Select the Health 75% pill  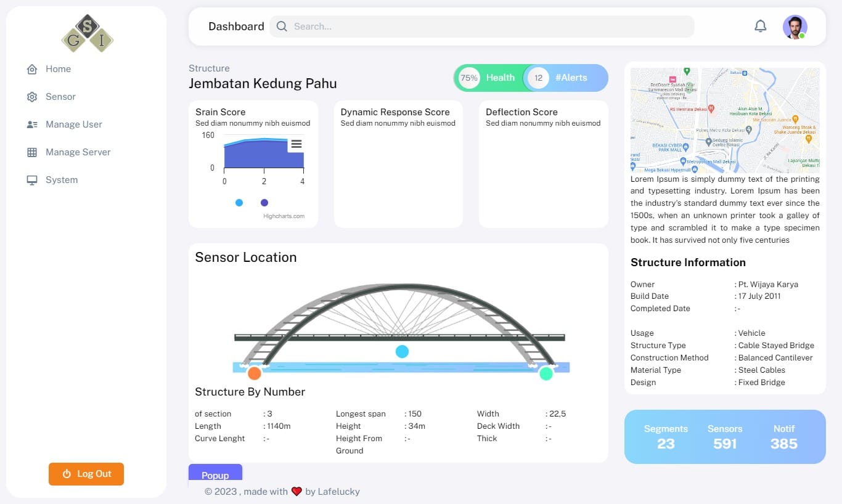click(x=489, y=78)
